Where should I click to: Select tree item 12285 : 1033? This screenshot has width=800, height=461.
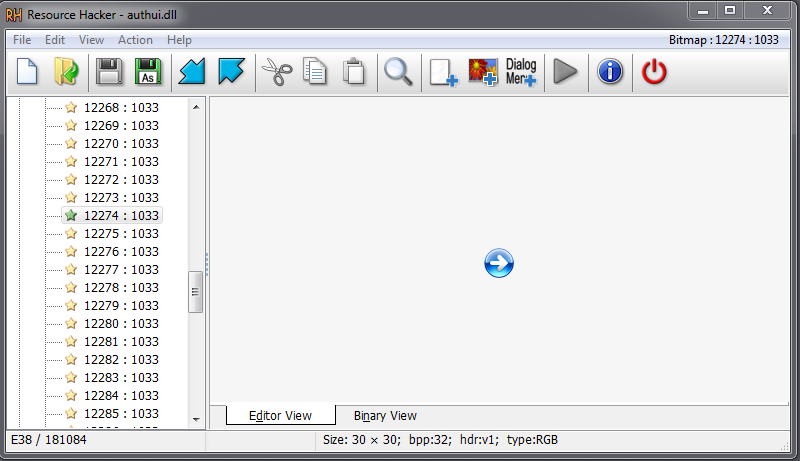121,414
